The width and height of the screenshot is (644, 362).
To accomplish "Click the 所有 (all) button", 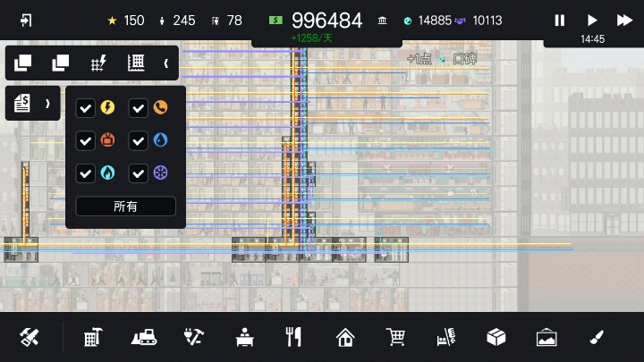I will pos(125,206).
